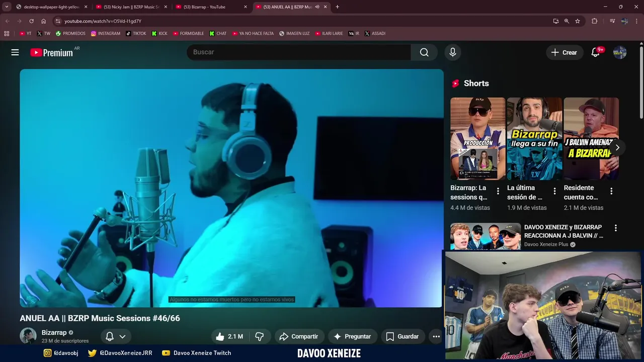
Task: Close the Nicky Jam tab
Action: (166, 7)
